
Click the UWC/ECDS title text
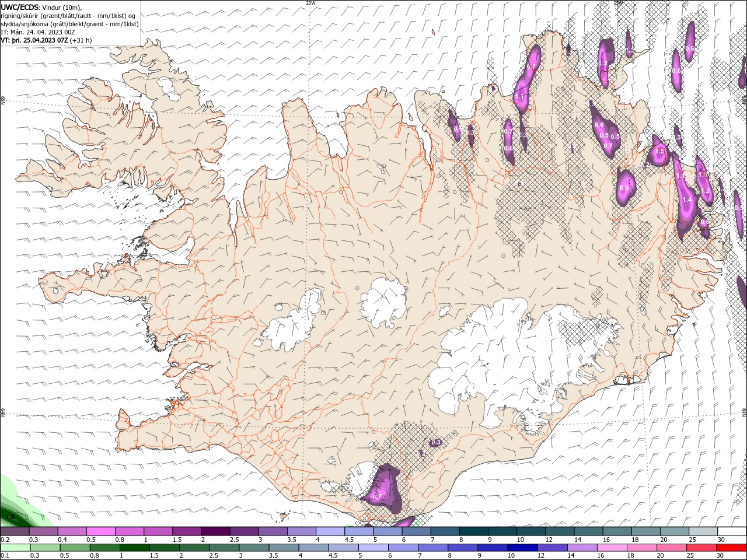point(19,7)
